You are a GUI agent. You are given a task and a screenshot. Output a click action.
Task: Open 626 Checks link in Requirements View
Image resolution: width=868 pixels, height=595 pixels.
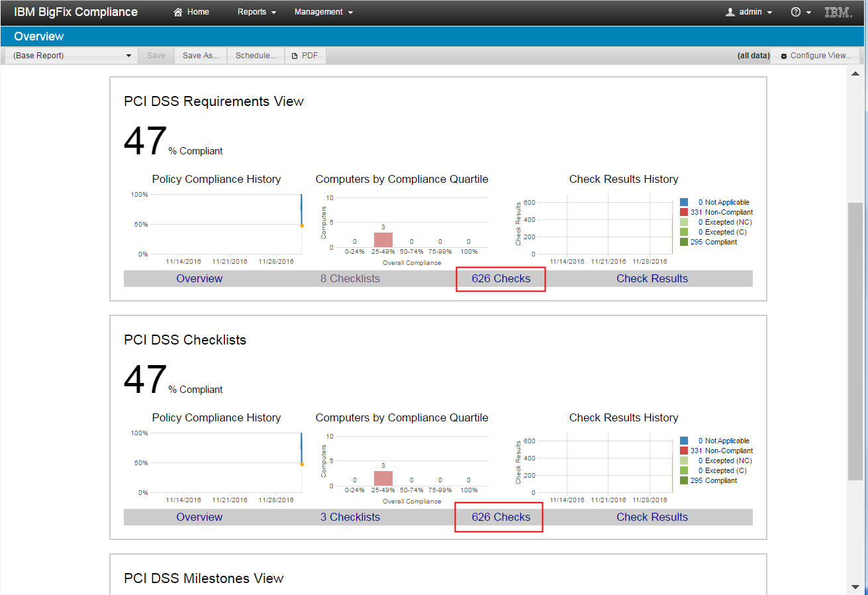point(501,278)
